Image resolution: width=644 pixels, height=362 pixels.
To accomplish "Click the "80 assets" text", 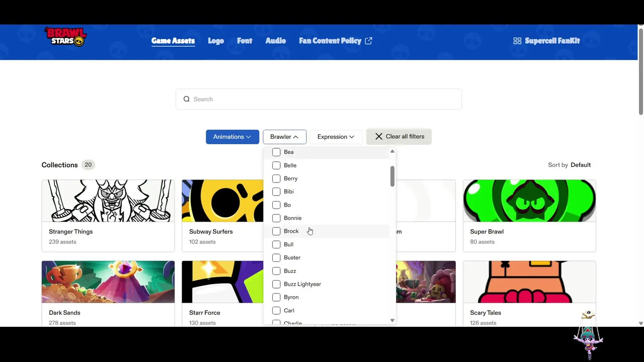I will coord(482,242).
